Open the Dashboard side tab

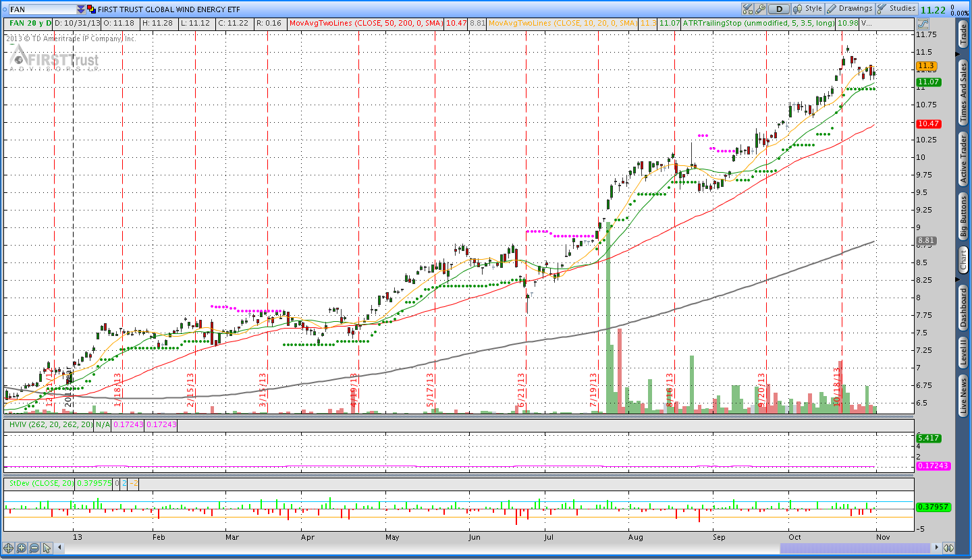pos(963,308)
